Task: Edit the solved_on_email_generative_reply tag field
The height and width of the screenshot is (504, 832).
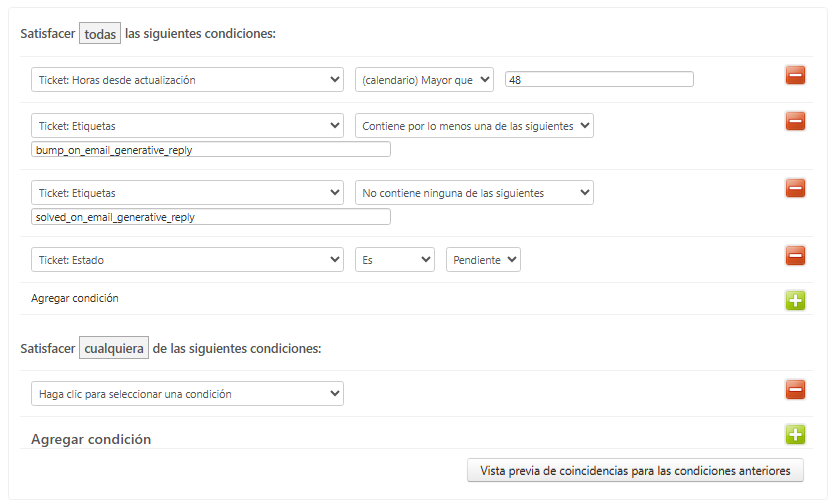Action: pos(210,217)
